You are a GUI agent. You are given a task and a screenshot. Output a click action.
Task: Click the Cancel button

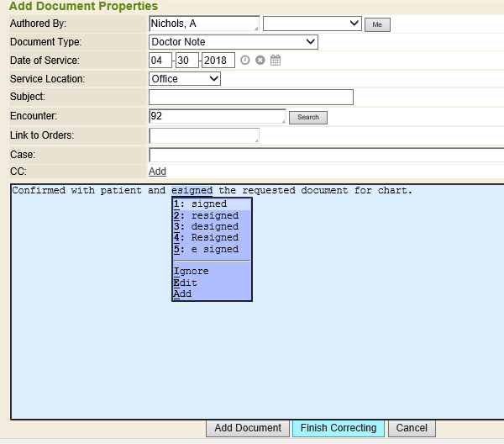click(x=412, y=428)
